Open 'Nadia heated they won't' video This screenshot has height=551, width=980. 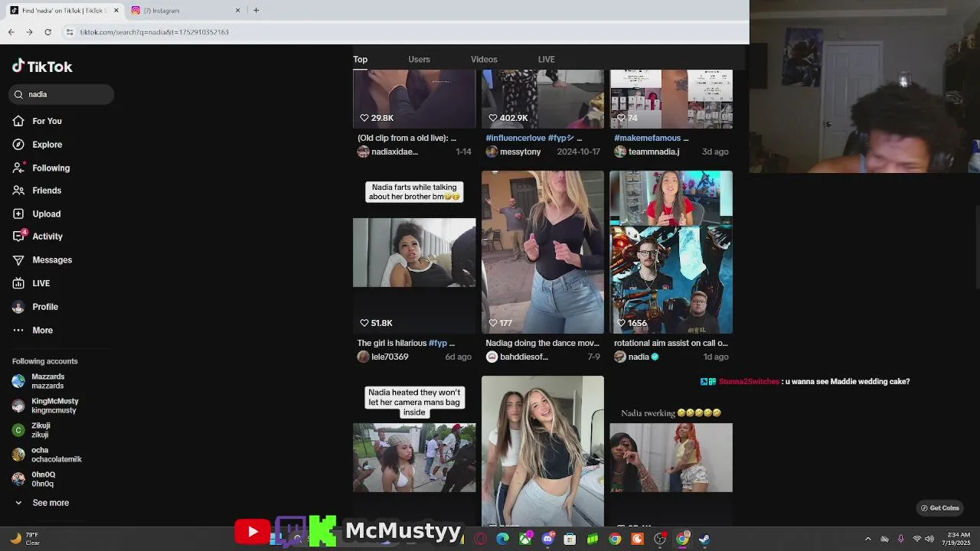pos(414,452)
